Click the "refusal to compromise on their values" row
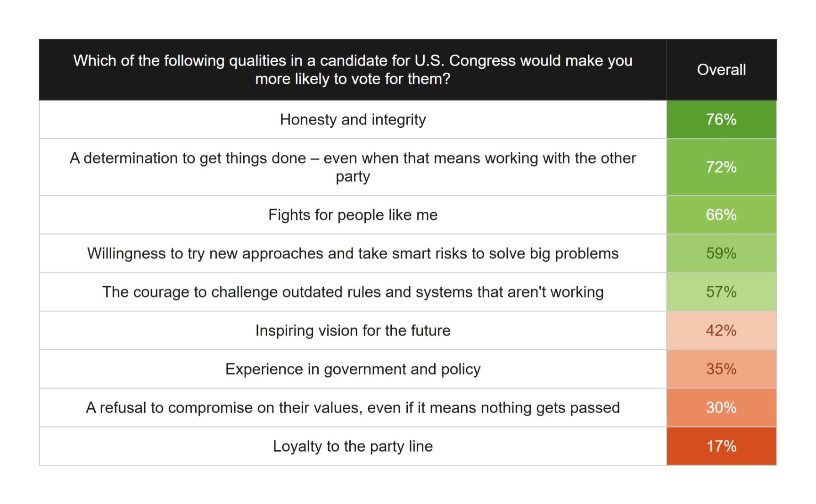 pyautogui.click(x=353, y=408)
